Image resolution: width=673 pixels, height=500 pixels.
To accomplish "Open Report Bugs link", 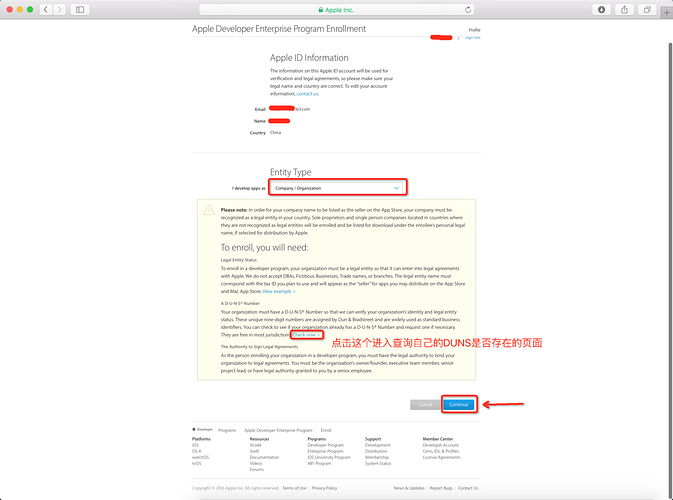I will (441, 488).
